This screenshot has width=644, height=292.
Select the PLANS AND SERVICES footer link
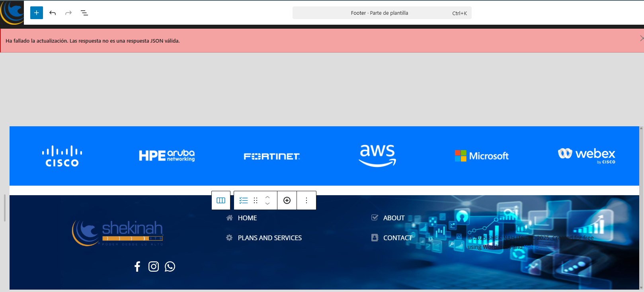tap(270, 238)
